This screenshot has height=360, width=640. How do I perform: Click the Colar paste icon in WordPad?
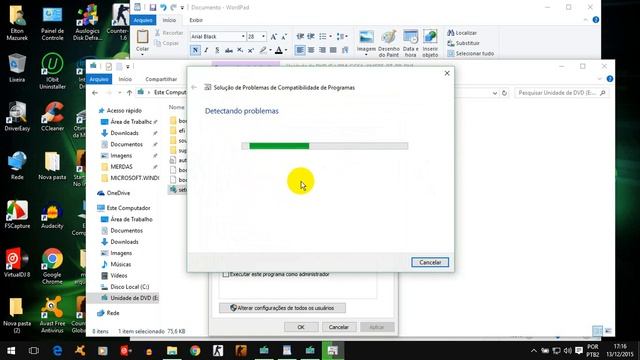pyautogui.click(x=142, y=37)
